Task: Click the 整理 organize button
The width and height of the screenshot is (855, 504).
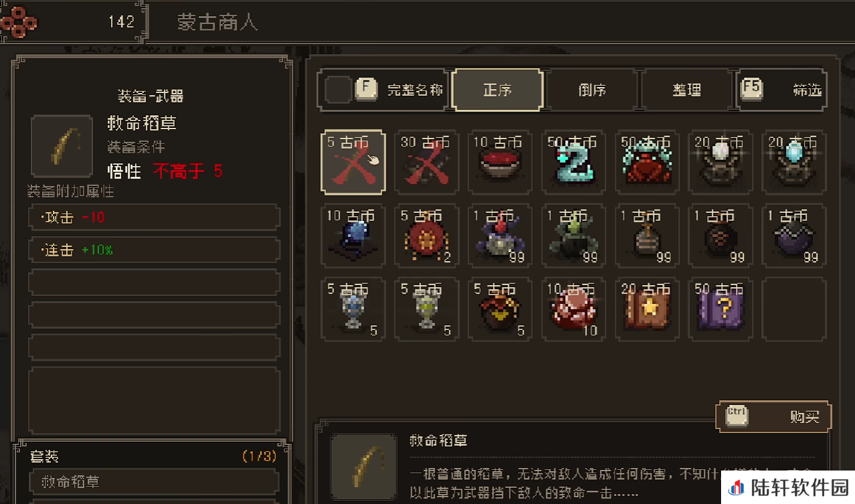Action: pyautogui.click(x=687, y=90)
